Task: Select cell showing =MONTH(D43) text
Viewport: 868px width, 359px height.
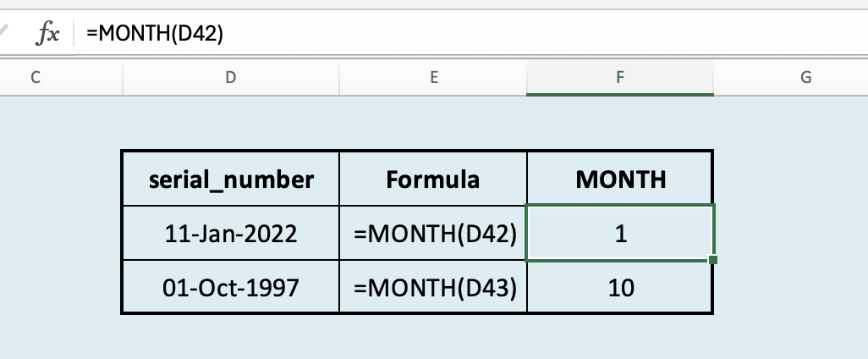Action: 433,288
